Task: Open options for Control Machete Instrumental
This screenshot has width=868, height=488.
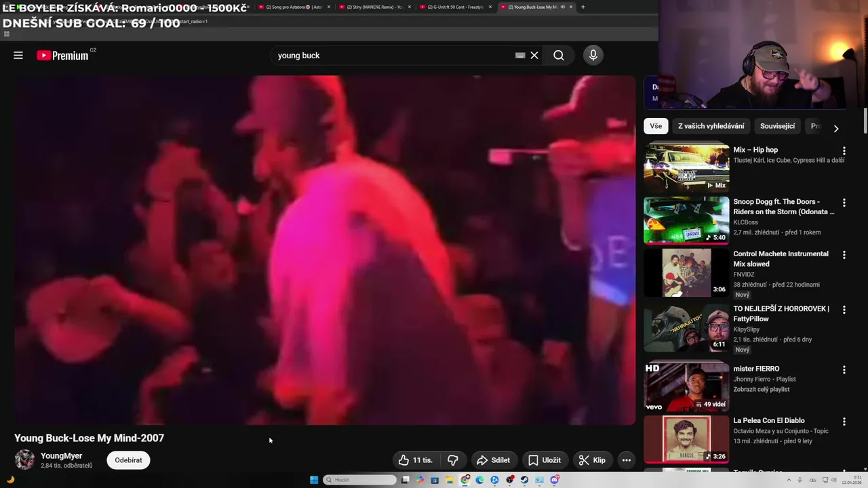Action: click(844, 255)
